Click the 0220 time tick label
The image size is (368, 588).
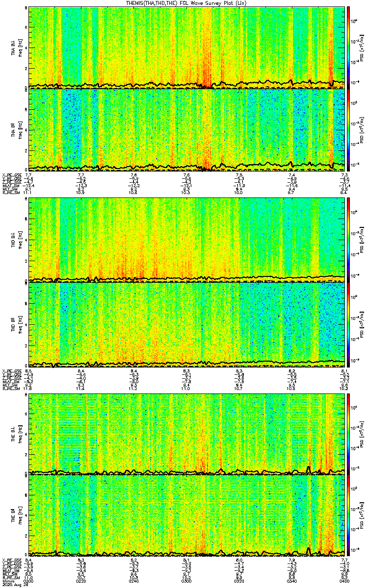81,581
